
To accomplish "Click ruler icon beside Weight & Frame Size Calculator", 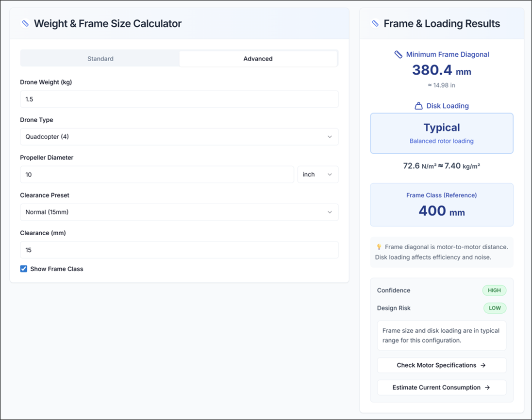I will [25, 23].
